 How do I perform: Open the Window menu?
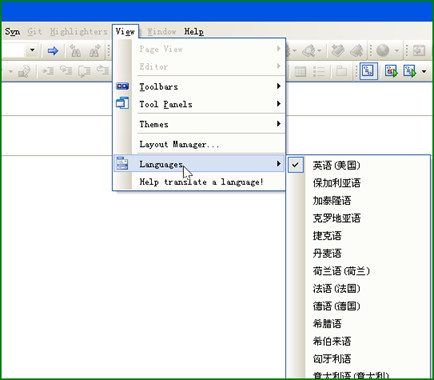point(162,32)
